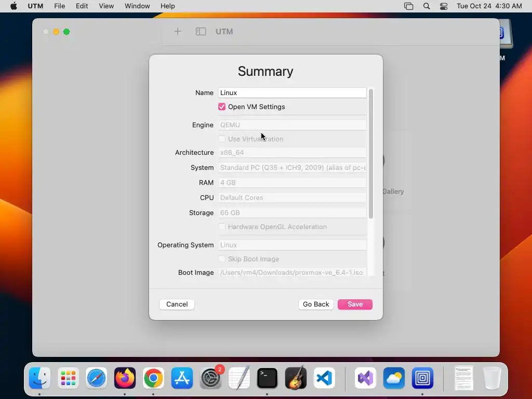Image resolution: width=532 pixels, height=399 pixels.
Task: Click the plus icon in UTM toolbar
Action: point(178,32)
